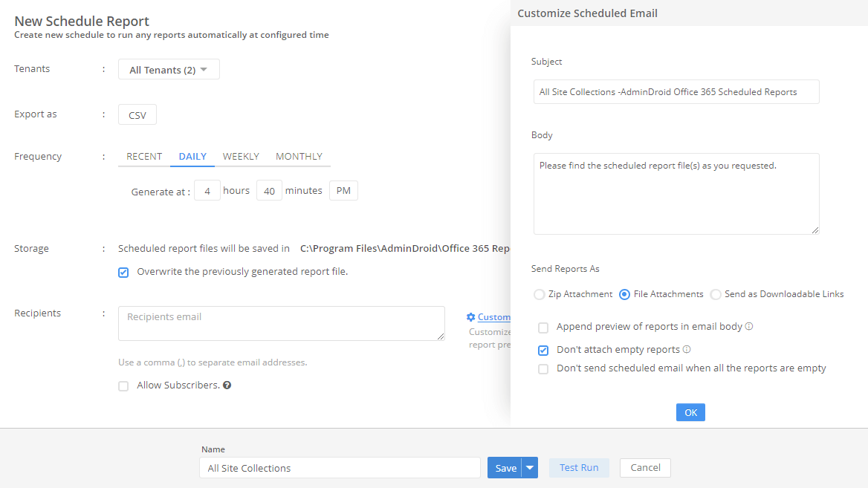868x488 pixels.
Task: Toggle the PM time period selector
Action: (343, 191)
